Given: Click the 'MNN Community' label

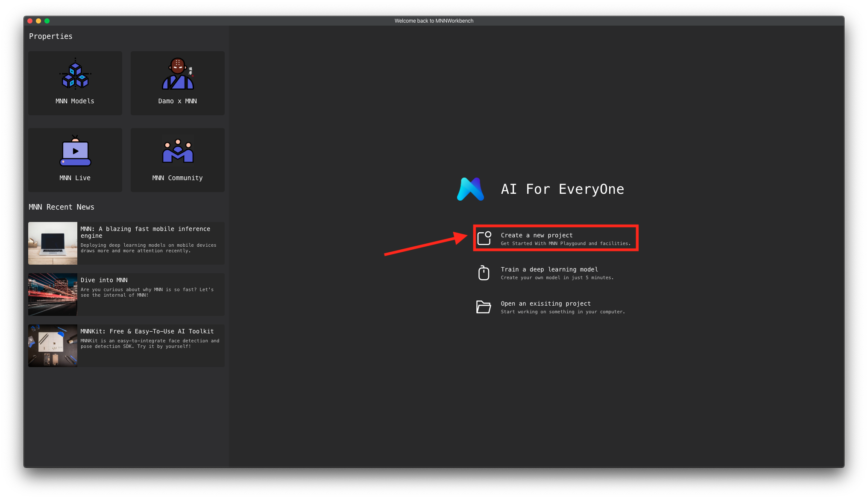Looking at the screenshot, I should pyautogui.click(x=177, y=178).
